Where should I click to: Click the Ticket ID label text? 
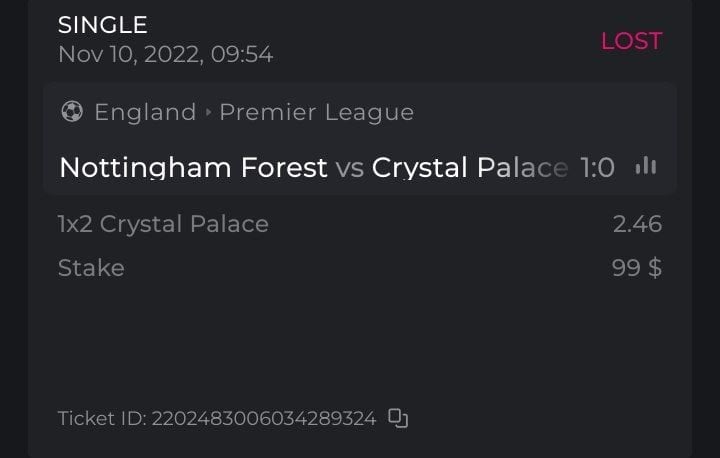(x=102, y=418)
